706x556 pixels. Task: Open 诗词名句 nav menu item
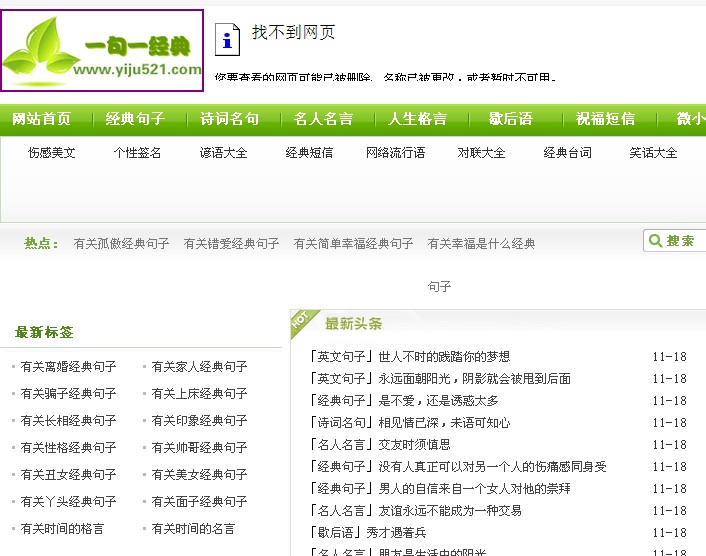(x=229, y=119)
